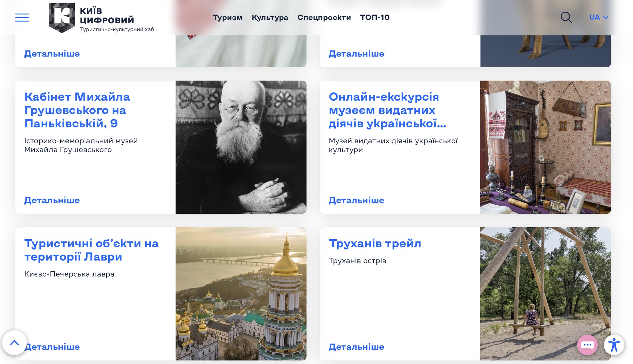Open the search magnifier icon
This screenshot has height=364, width=633.
[566, 18]
